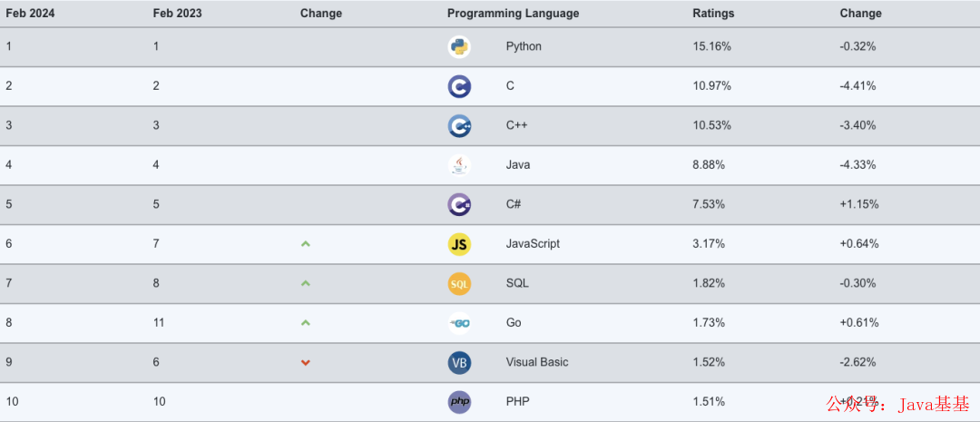Click the green up arrow in JavaScript row
Viewport: 980px width, 422px height.
tap(306, 244)
